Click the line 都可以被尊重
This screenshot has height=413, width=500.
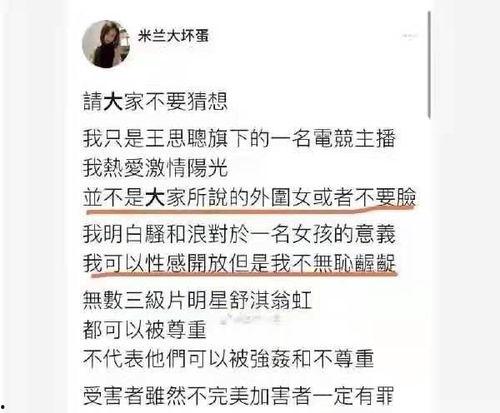pyautogui.click(x=145, y=330)
